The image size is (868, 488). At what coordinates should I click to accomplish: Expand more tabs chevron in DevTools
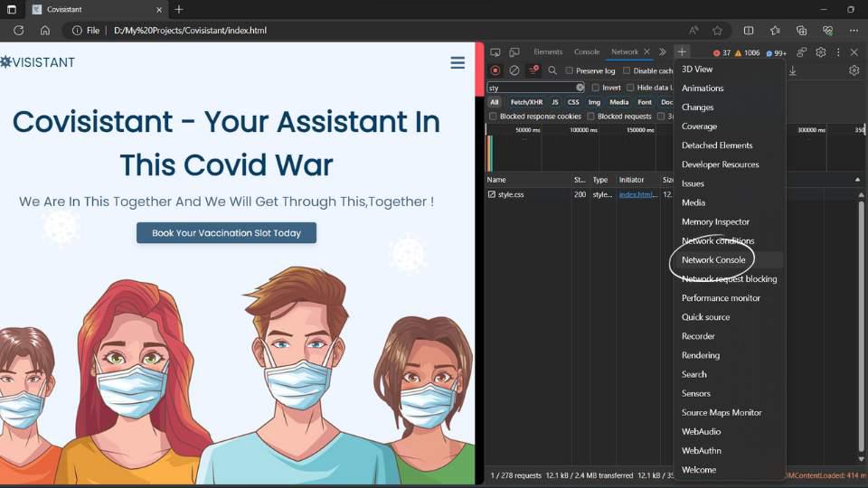tap(662, 52)
